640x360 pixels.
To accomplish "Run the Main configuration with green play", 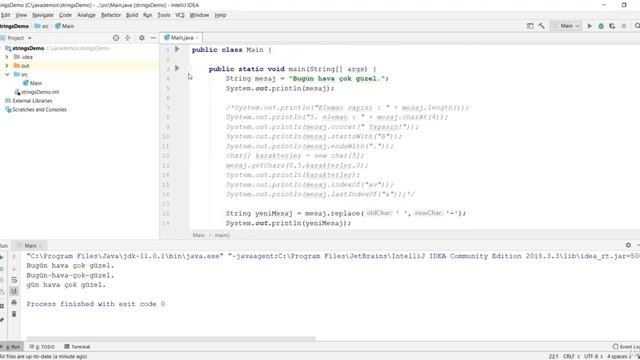I will pyautogui.click(x=589, y=26).
